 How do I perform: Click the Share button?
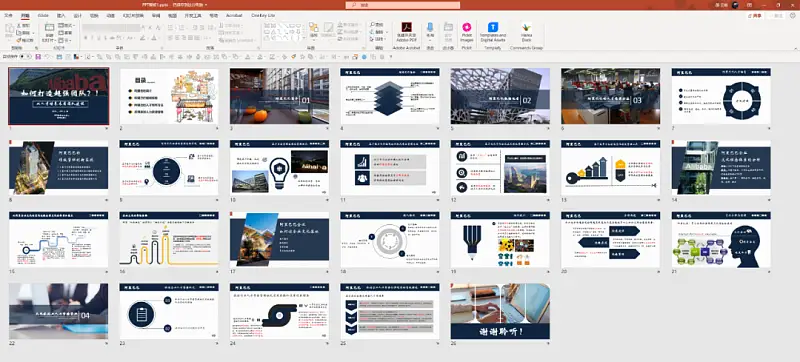click(x=754, y=16)
